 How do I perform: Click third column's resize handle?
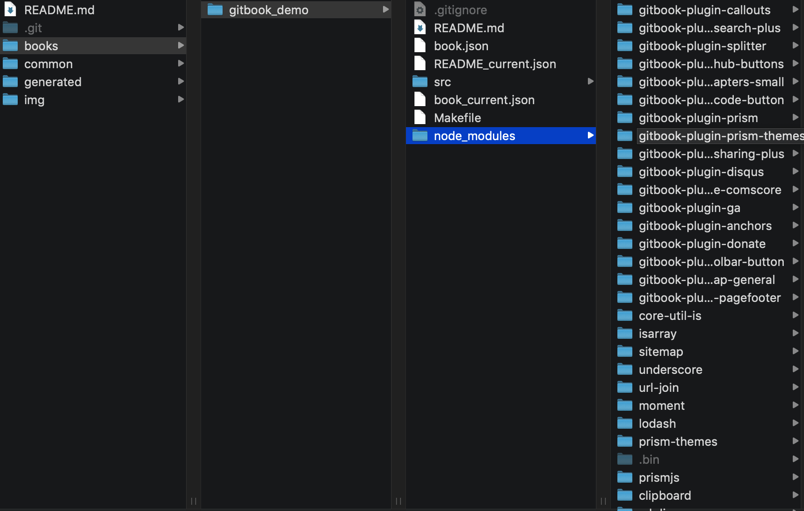pyautogui.click(x=603, y=501)
